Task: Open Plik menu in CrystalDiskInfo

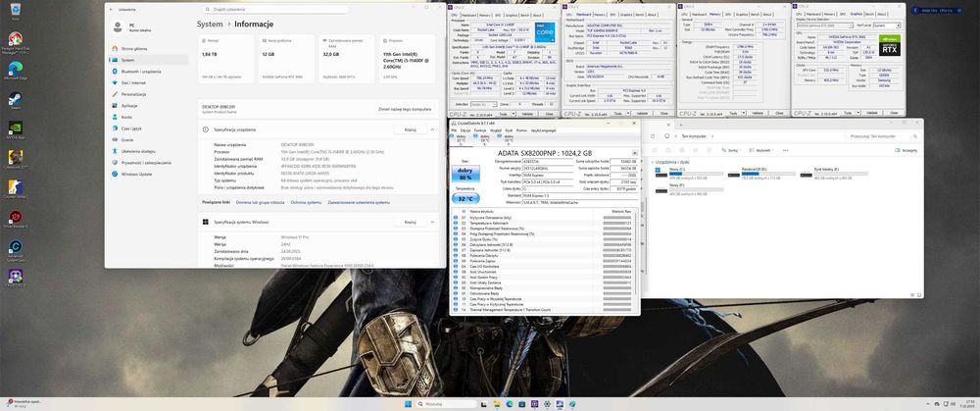Action: 455,130
